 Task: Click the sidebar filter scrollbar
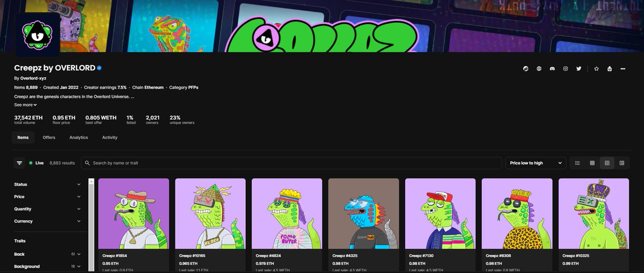point(91,226)
